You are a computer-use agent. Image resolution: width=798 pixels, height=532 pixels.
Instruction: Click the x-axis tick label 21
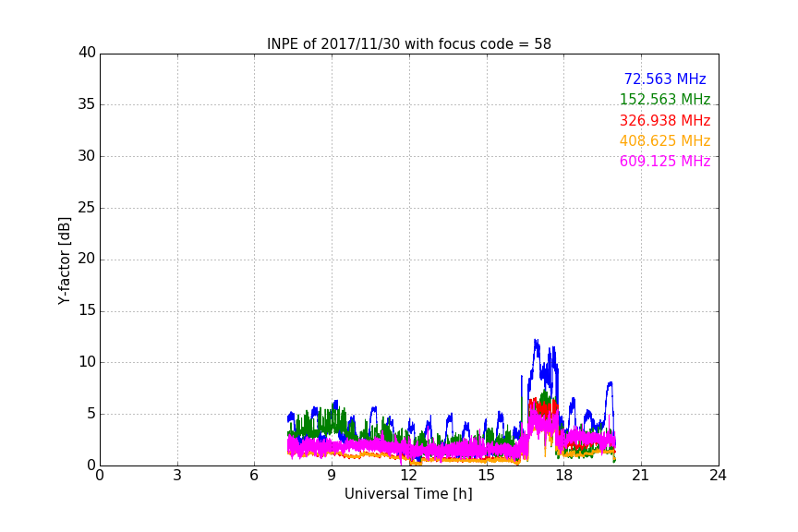tap(641, 476)
